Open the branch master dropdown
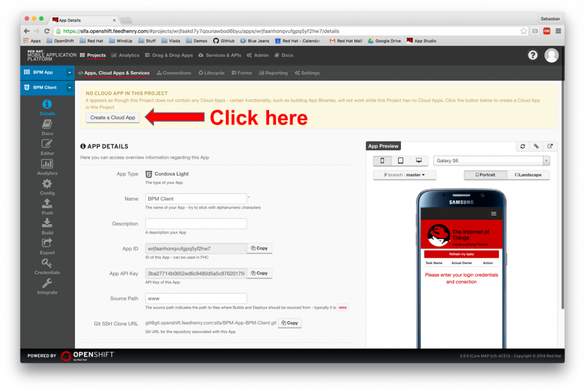 (404, 175)
